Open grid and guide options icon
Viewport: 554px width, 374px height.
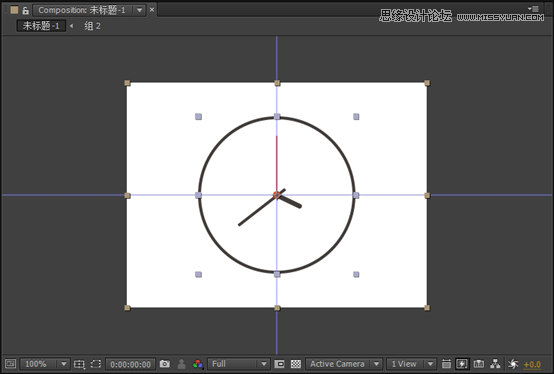pos(79,364)
